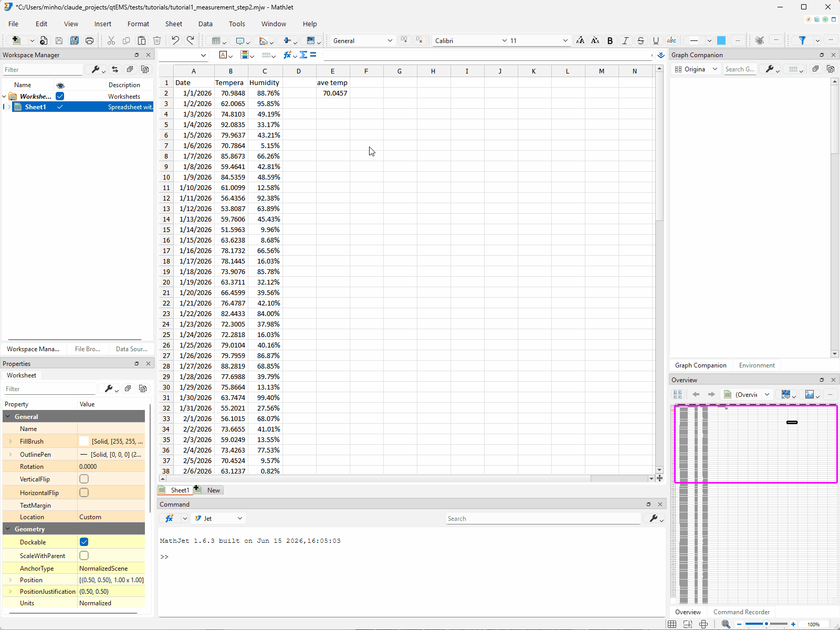Click the Command Search input field
The width and height of the screenshot is (840, 630).
coord(543,518)
